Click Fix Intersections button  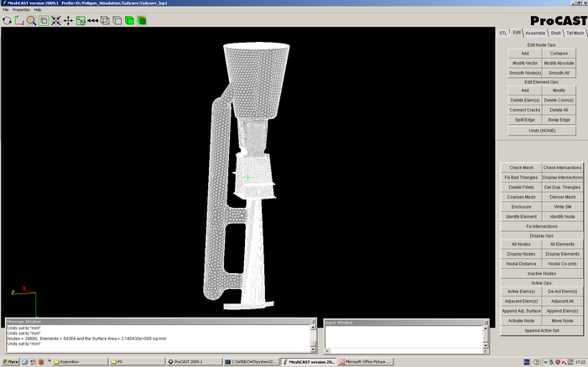(542, 226)
